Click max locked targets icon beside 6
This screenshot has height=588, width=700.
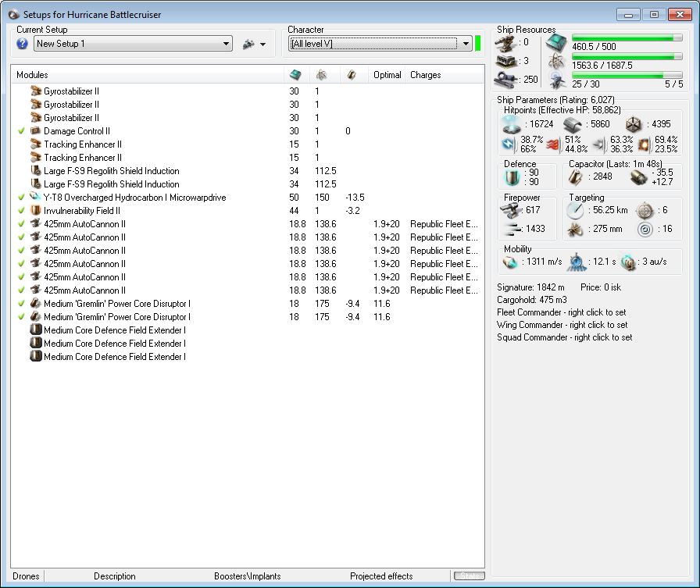click(x=645, y=210)
